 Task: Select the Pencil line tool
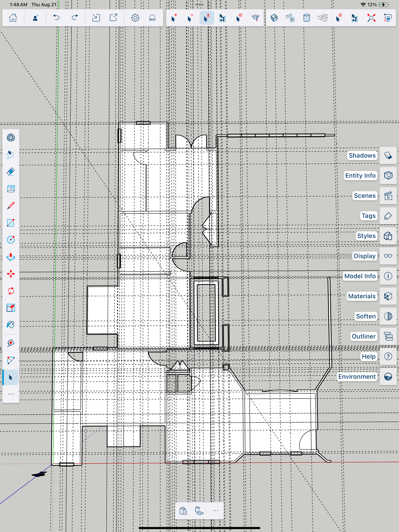[11, 206]
